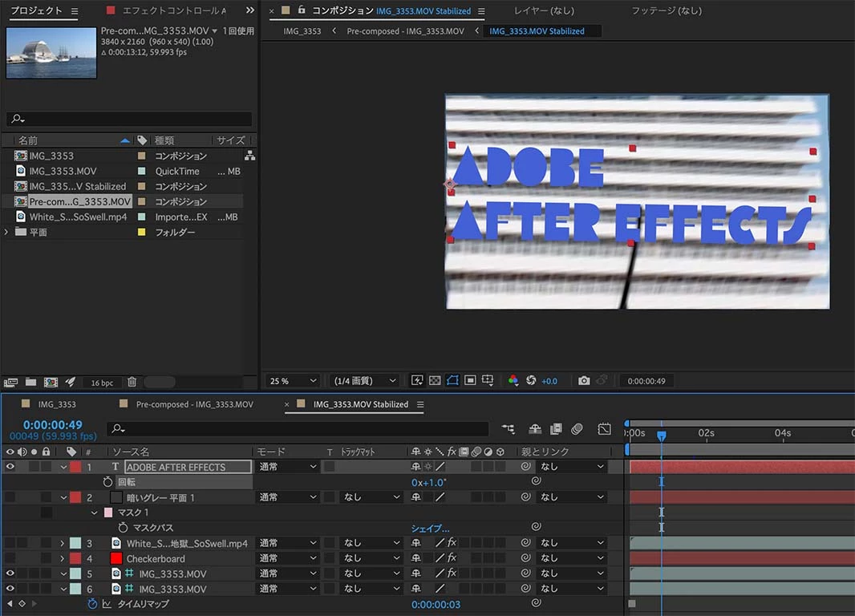855x616 pixels.
Task: Click the yellow label of 平面 folder
Action: [x=142, y=233]
